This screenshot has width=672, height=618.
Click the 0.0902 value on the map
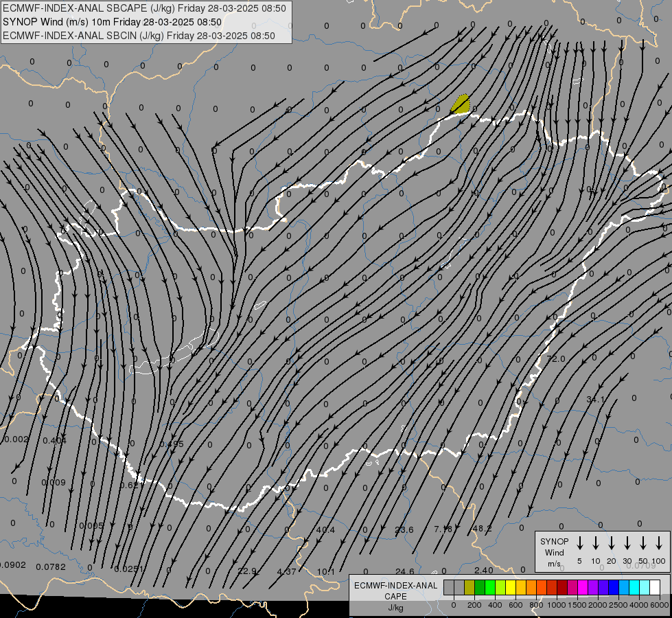point(13,565)
